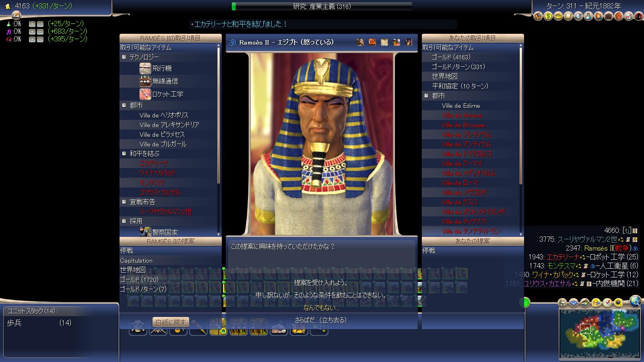644x362 pixels.
Task: Choose なんでもない... response
Action: [321, 308]
